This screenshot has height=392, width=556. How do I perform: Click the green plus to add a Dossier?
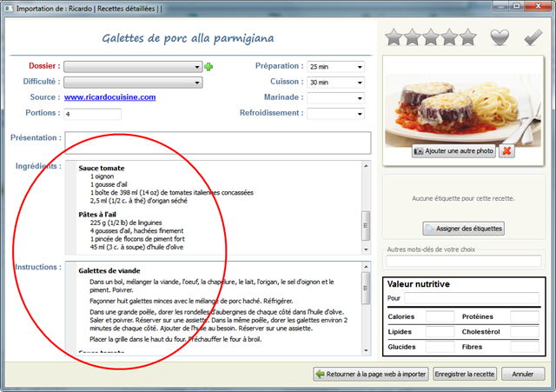pyautogui.click(x=208, y=67)
